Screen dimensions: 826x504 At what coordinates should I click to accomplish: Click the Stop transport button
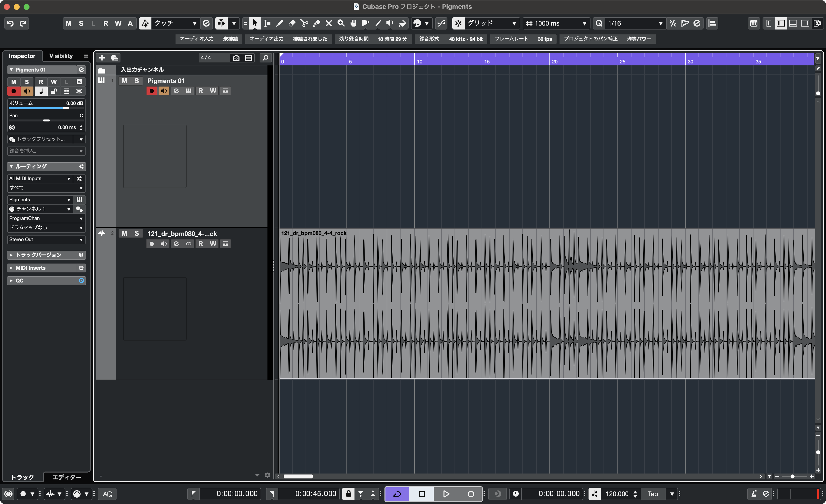(422, 494)
